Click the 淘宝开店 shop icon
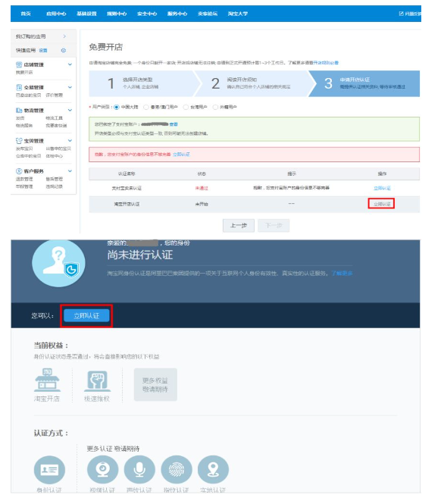 click(47, 380)
